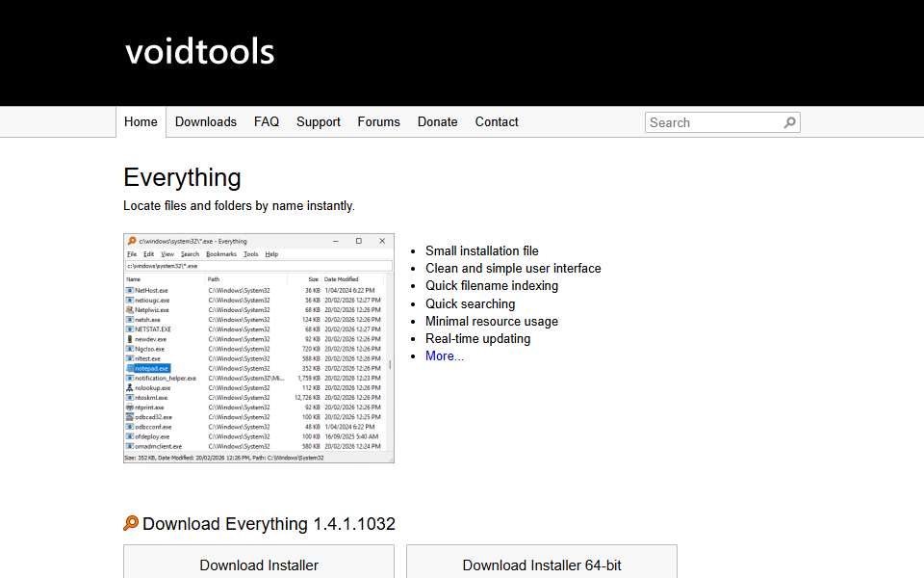Visit the Forums page

[378, 122]
